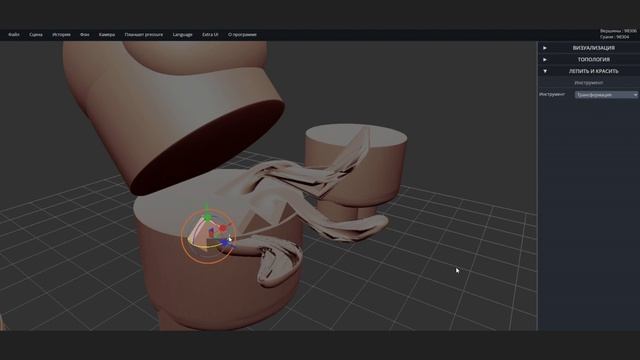Click the red arrow of the transform gizmo
The height and width of the screenshot is (360, 640).
[x=222, y=228]
